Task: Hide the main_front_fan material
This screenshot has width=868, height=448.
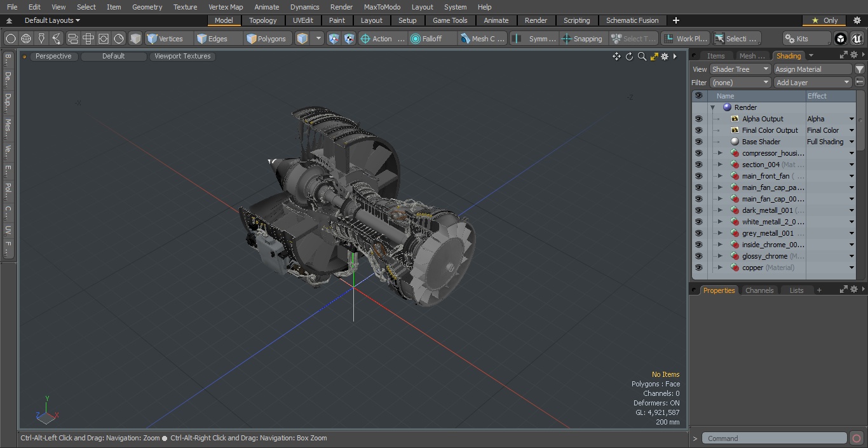Action: click(698, 176)
